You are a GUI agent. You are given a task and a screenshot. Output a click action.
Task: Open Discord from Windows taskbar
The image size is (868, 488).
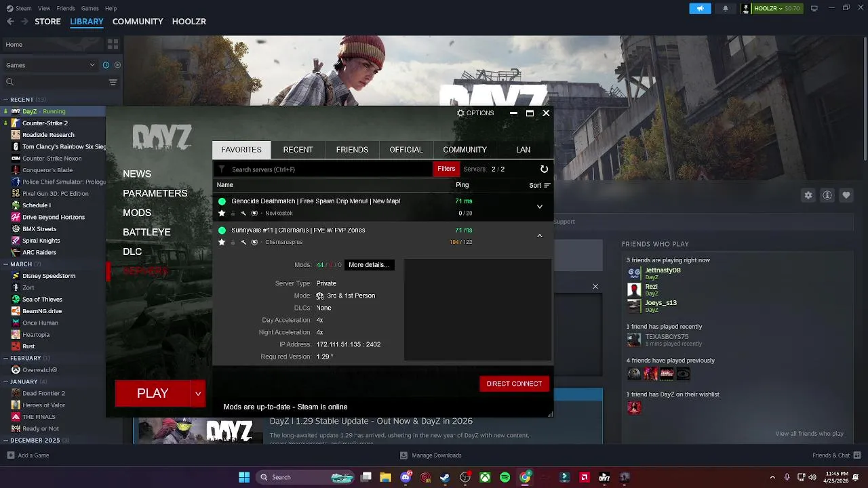tap(406, 477)
